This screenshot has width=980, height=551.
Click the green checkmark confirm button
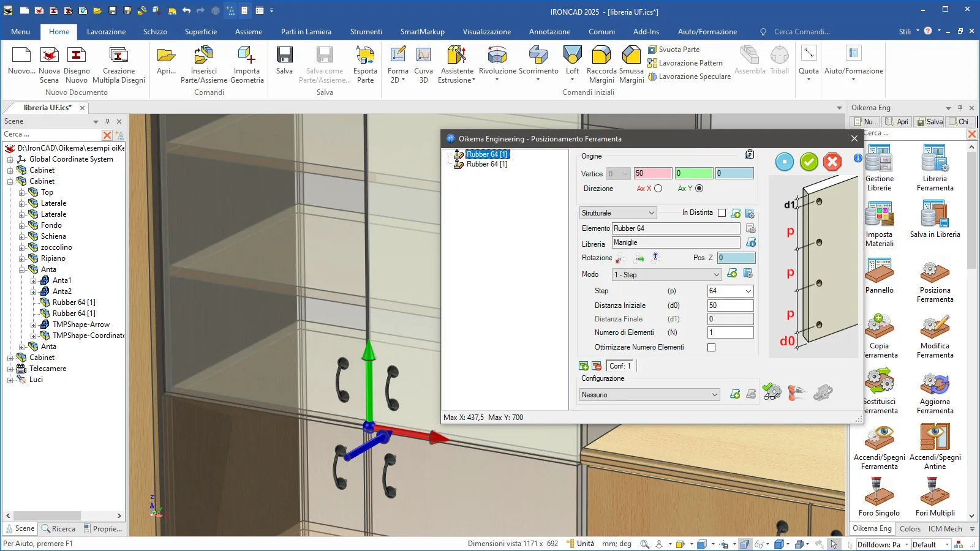point(809,162)
